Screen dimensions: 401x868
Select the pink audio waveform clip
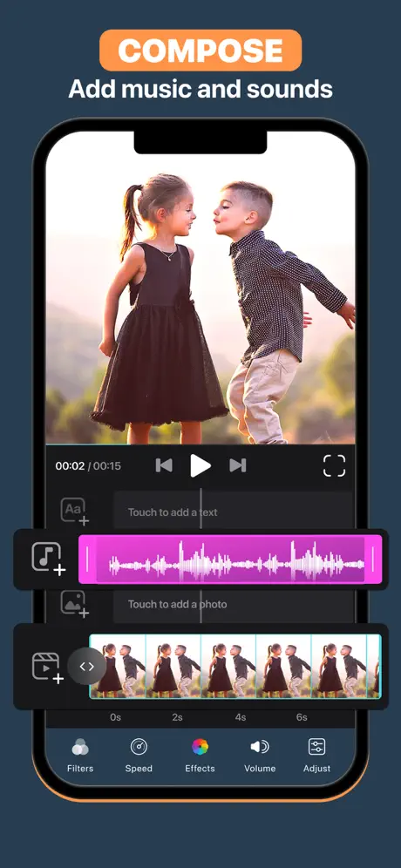pyautogui.click(x=230, y=559)
